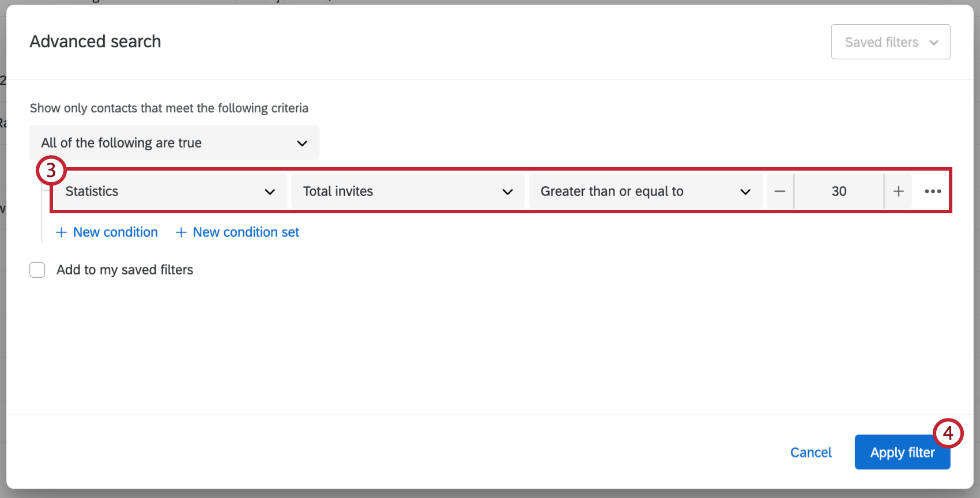This screenshot has height=498, width=980.
Task: Click the Apply filter button
Action: coord(902,452)
